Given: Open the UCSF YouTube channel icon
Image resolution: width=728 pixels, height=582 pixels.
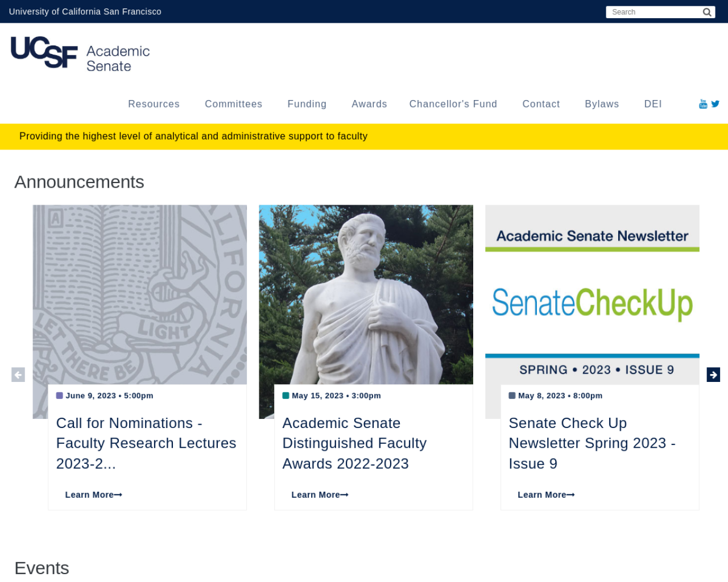Looking at the screenshot, I should (x=703, y=103).
